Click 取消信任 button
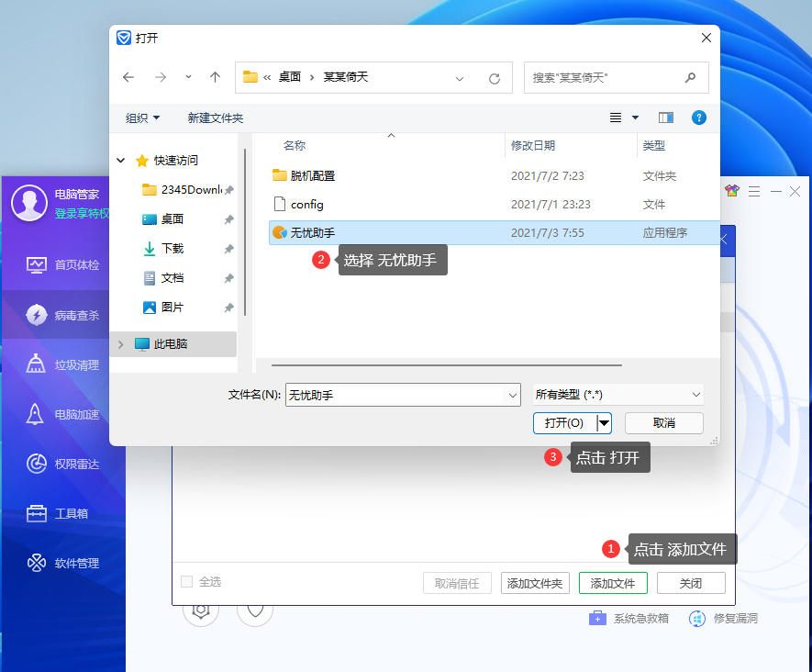Screen dimensions: 812x672 click(x=457, y=583)
